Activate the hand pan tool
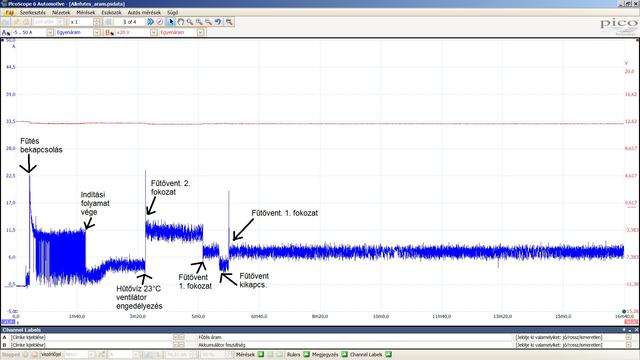 (180, 22)
